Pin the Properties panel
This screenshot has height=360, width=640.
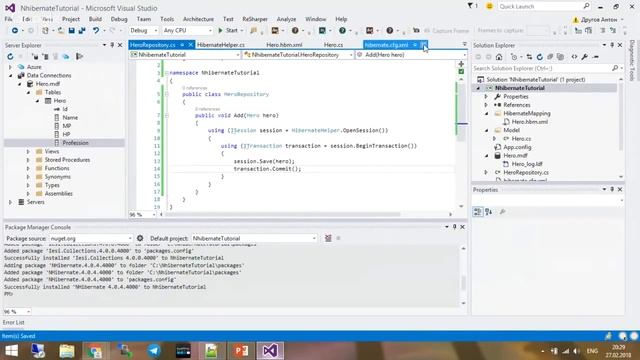tap(612, 189)
